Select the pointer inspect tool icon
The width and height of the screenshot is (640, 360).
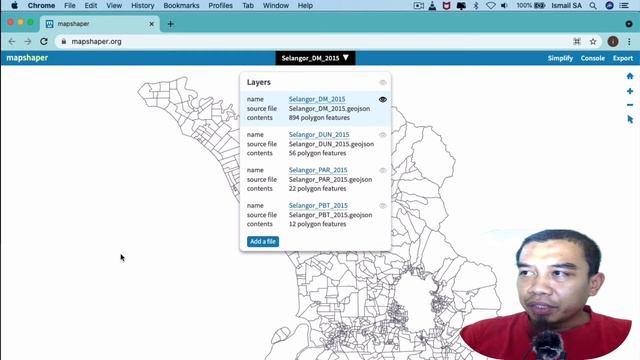tap(630, 119)
